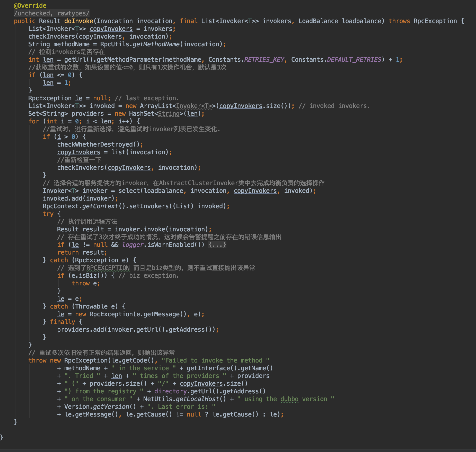Click RETRIES_KEY constant
This screenshot has height=452, width=476.
[264, 59]
